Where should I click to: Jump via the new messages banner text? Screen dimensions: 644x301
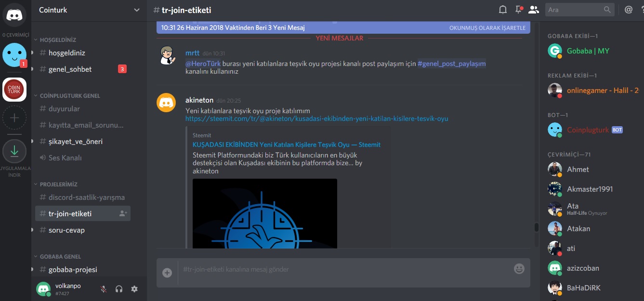coord(233,28)
